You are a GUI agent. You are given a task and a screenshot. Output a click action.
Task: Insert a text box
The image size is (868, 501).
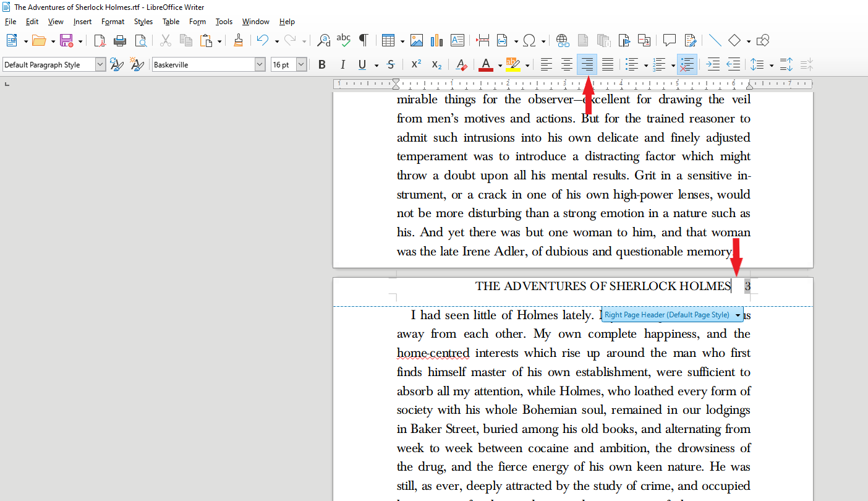point(457,41)
